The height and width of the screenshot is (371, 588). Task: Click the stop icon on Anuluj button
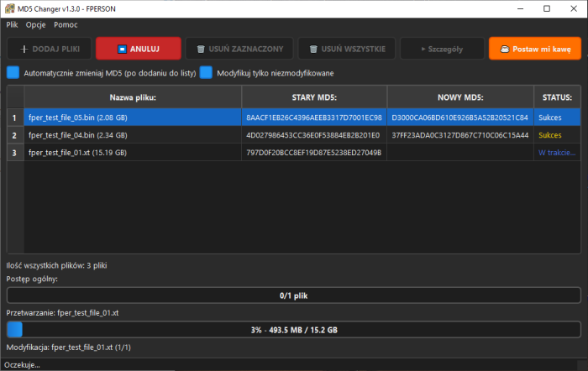123,49
